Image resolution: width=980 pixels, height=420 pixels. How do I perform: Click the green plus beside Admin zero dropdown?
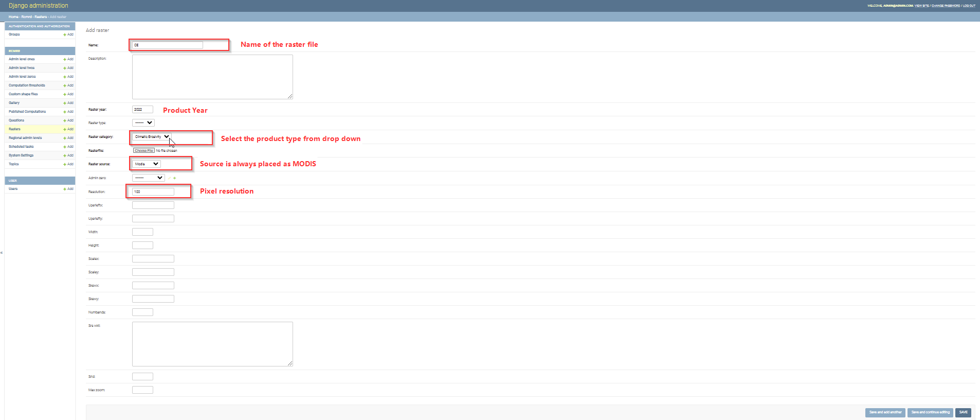175,178
